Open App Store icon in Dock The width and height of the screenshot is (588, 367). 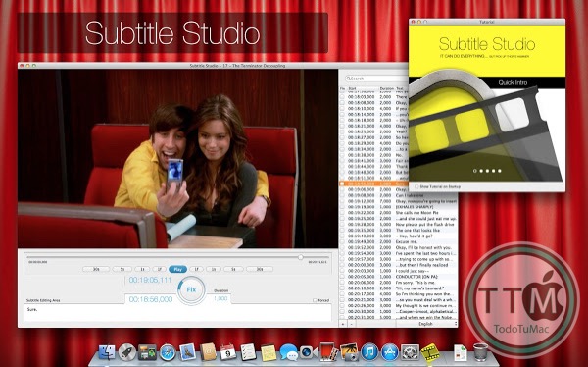390,352
